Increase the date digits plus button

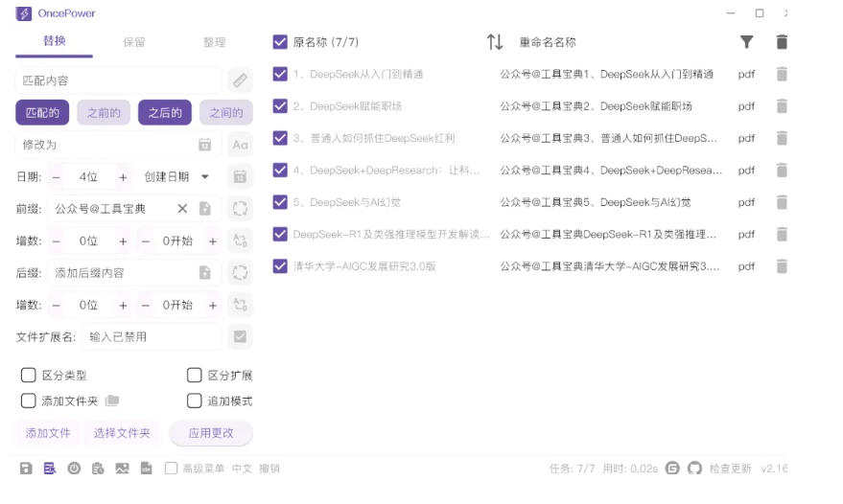pyautogui.click(x=123, y=176)
